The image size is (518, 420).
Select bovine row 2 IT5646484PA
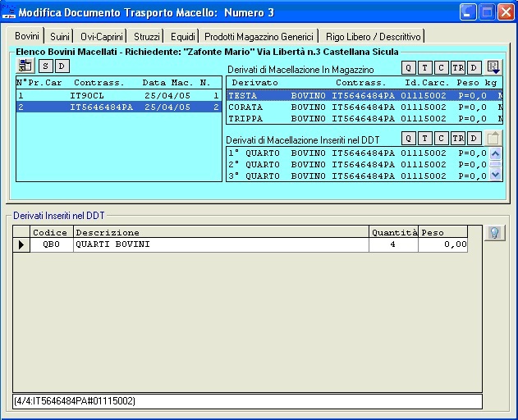[x=119, y=107]
